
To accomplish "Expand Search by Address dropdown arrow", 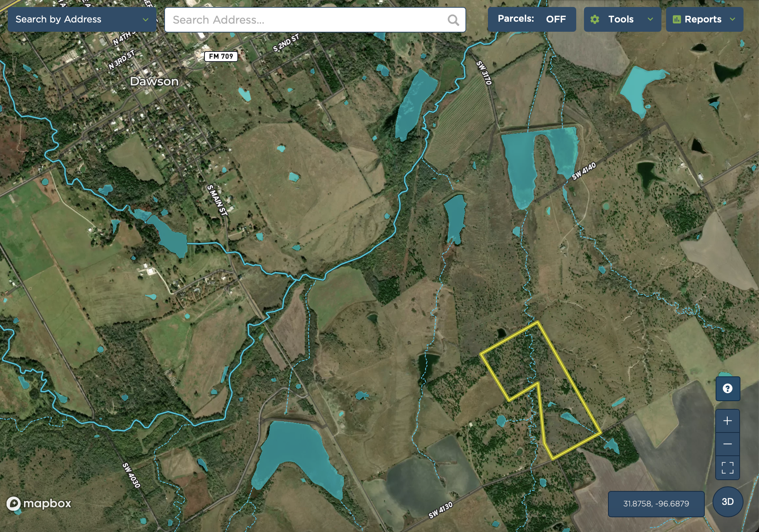I will (x=146, y=19).
